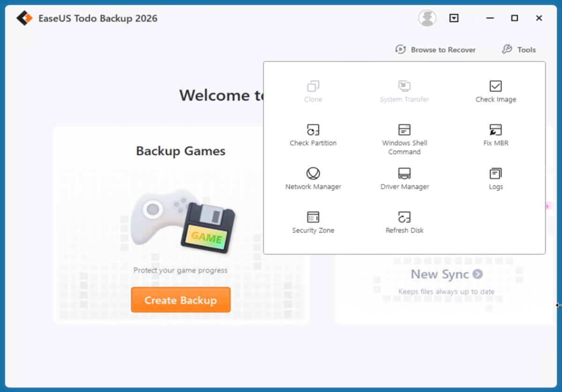The width and height of the screenshot is (562, 392).
Task: Open Security Zone tool
Action: click(x=313, y=222)
